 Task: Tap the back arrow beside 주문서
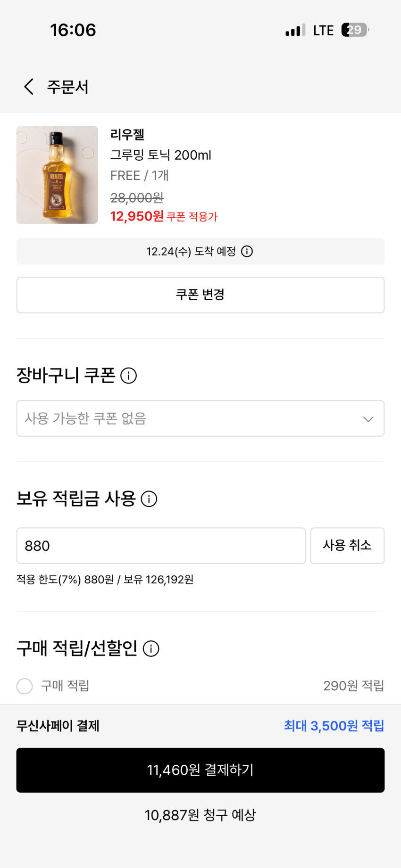coord(29,87)
